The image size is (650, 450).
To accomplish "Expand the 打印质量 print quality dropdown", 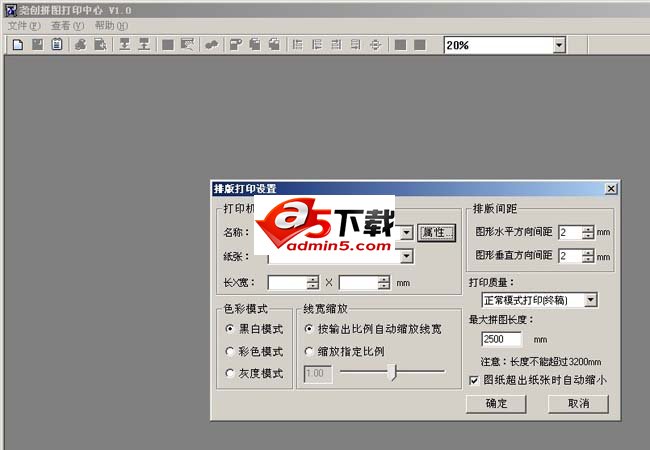I will pos(591,300).
